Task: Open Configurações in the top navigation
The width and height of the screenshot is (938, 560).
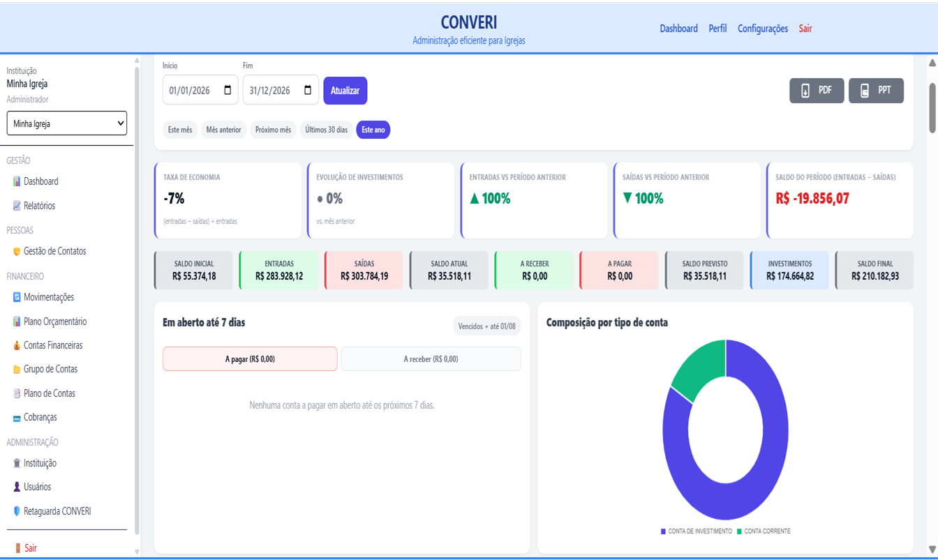Action: tap(762, 29)
